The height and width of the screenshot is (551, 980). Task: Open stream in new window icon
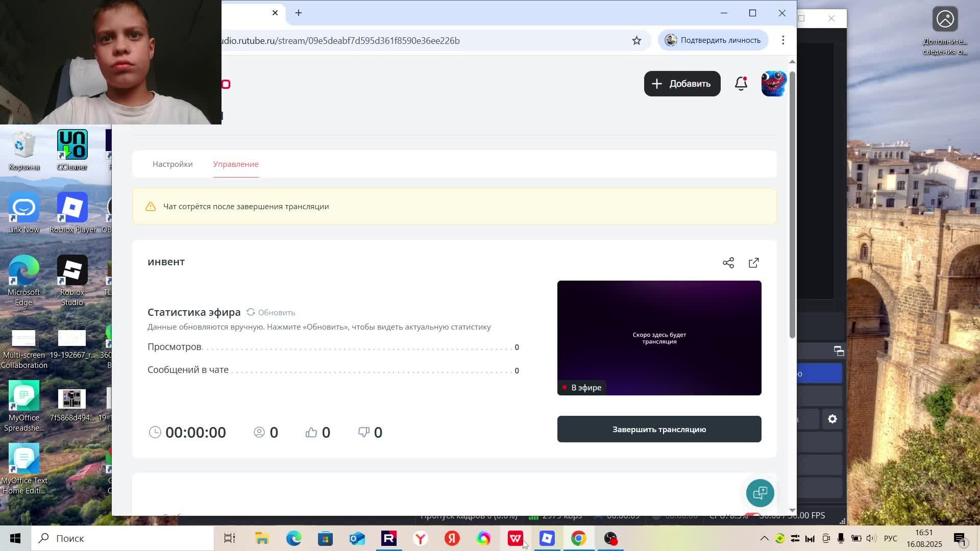click(x=753, y=263)
